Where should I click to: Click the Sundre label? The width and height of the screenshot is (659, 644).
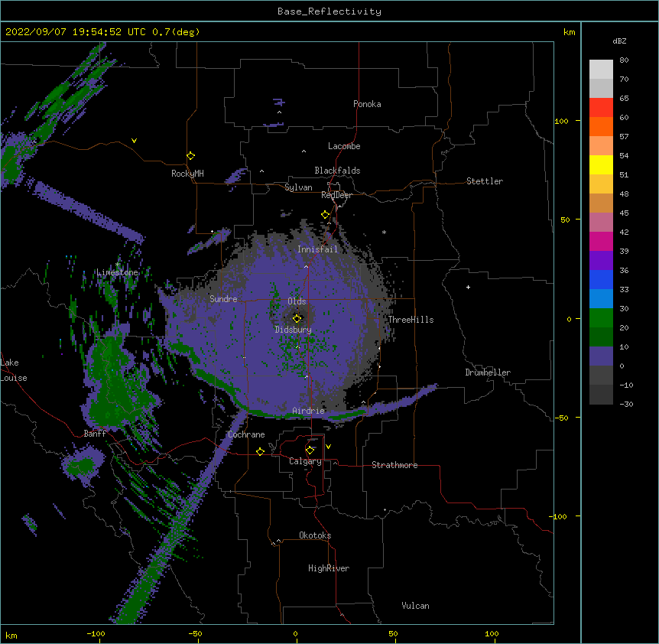coord(223,299)
